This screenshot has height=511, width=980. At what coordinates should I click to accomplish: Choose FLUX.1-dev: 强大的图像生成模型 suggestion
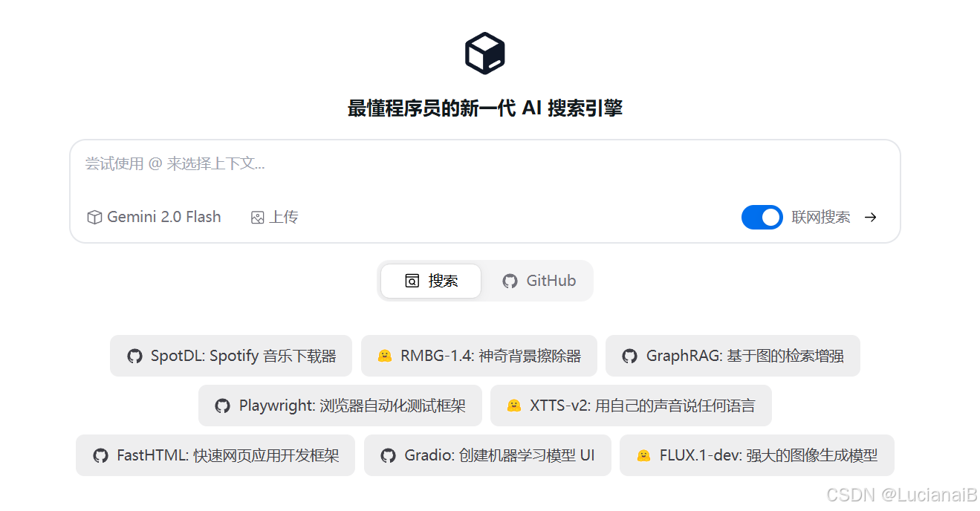click(756, 455)
